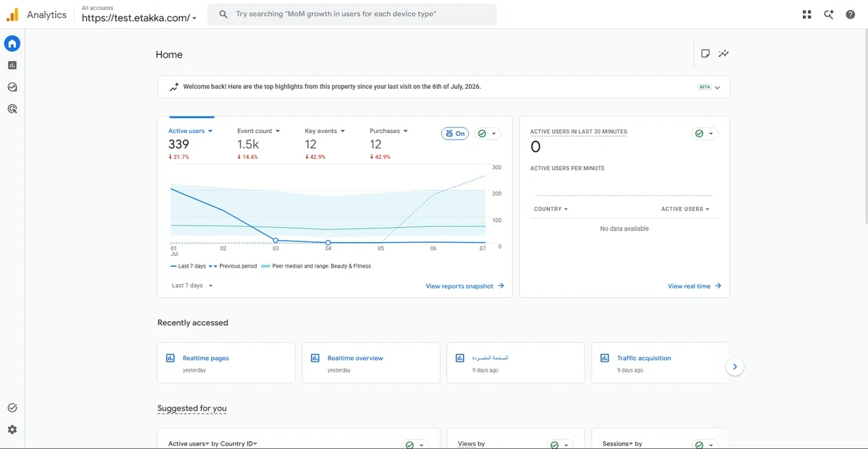Viewport: 868px width, 449px height.
Task: Click the chart data point at 03
Action: tap(276, 240)
